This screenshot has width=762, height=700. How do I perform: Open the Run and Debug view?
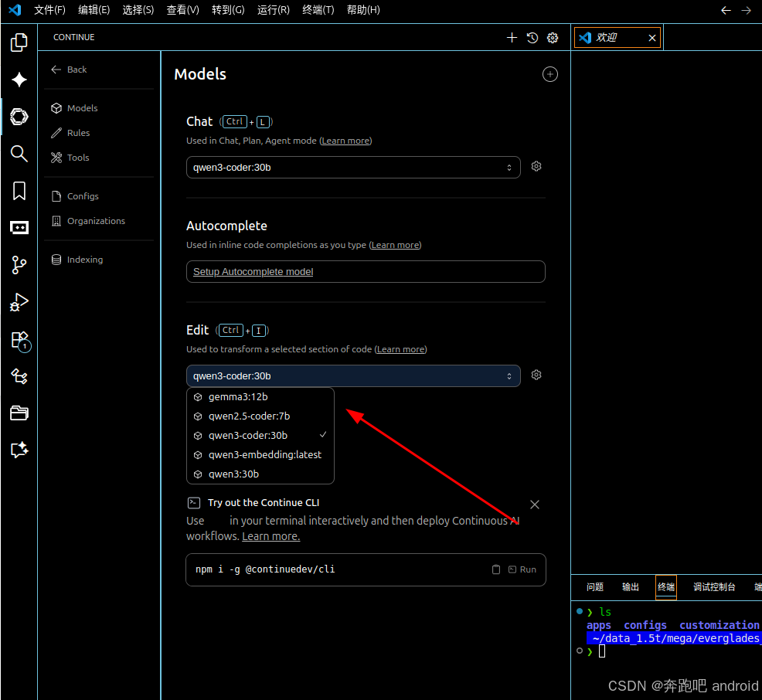pyautogui.click(x=19, y=302)
